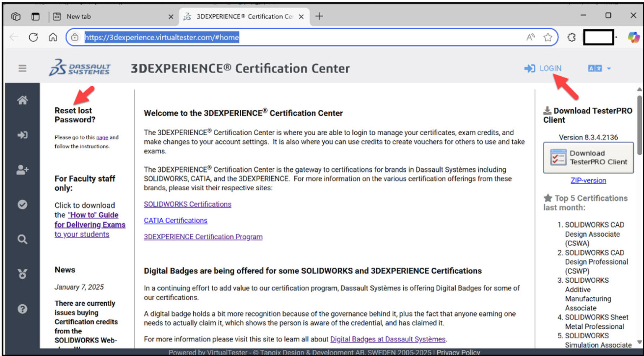Follow the Digital Badges at Dassault Systèmes link
The height and width of the screenshot is (356, 644).
coord(388,339)
